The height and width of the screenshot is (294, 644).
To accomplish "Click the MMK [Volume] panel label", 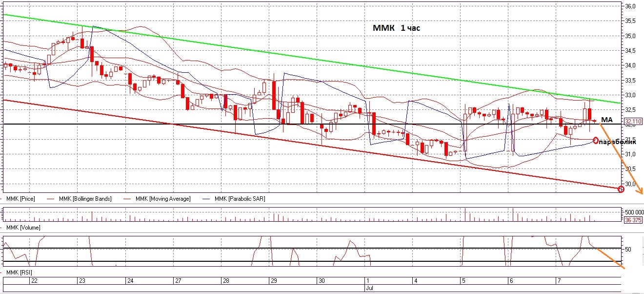I will [23, 228].
